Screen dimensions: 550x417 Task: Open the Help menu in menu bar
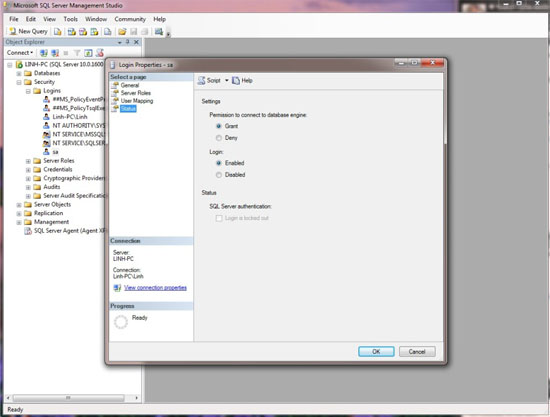pyautogui.click(x=160, y=19)
